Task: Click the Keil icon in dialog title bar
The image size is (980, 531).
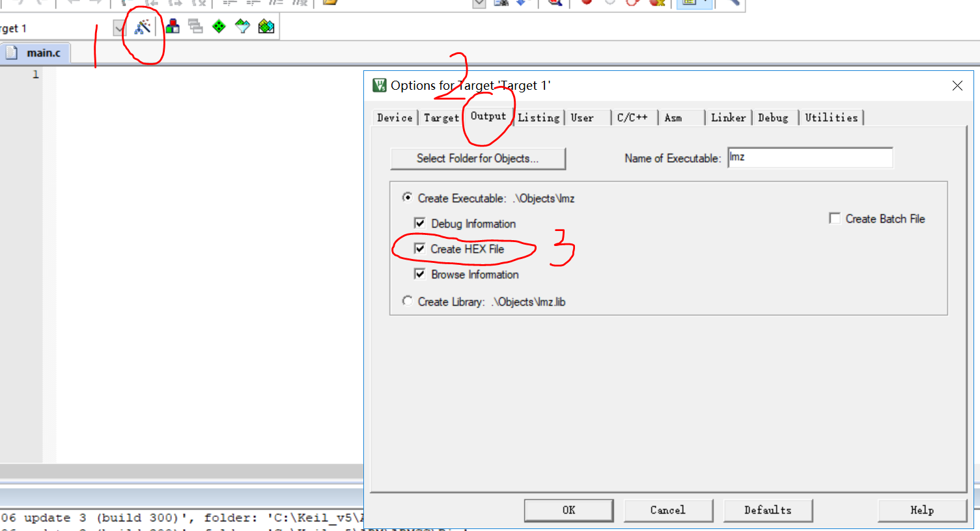Action: [x=379, y=85]
